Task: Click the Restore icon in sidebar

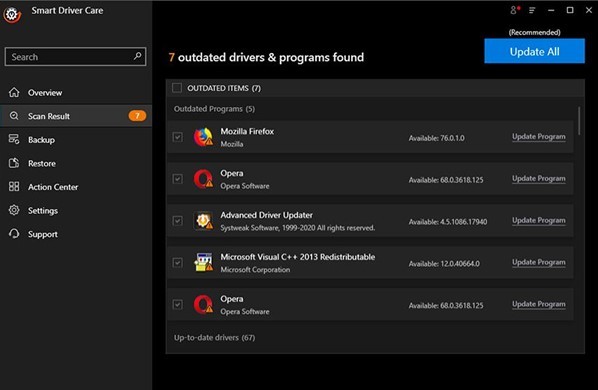Action: coord(14,163)
